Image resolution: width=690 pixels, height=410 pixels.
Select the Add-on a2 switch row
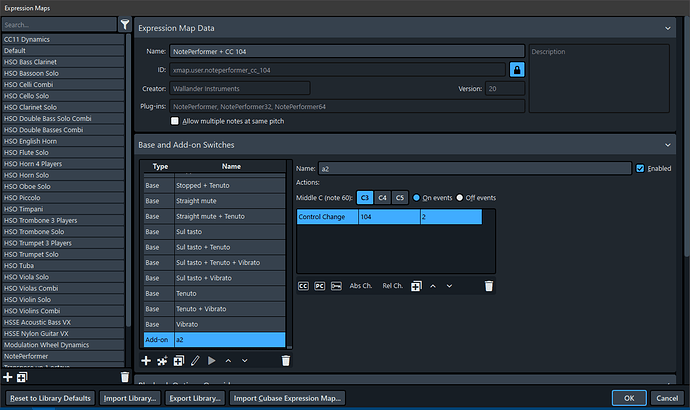pyautogui.click(x=214, y=340)
